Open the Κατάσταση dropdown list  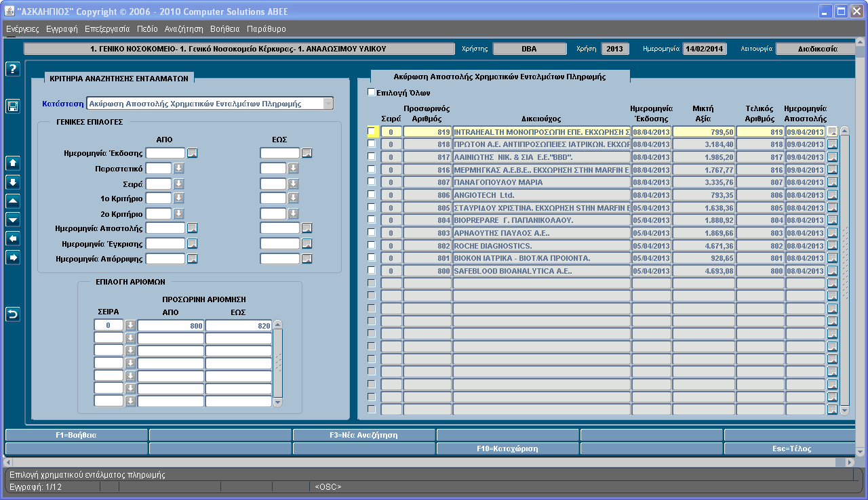tap(328, 104)
